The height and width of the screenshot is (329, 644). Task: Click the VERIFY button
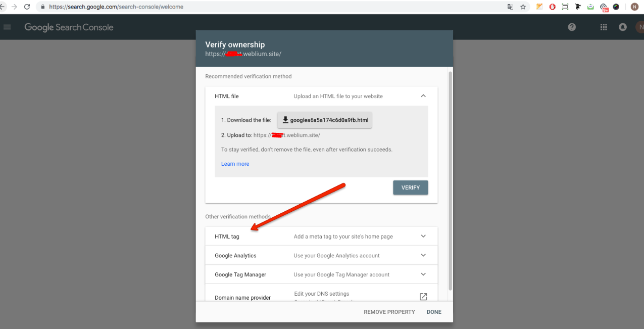point(411,187)
